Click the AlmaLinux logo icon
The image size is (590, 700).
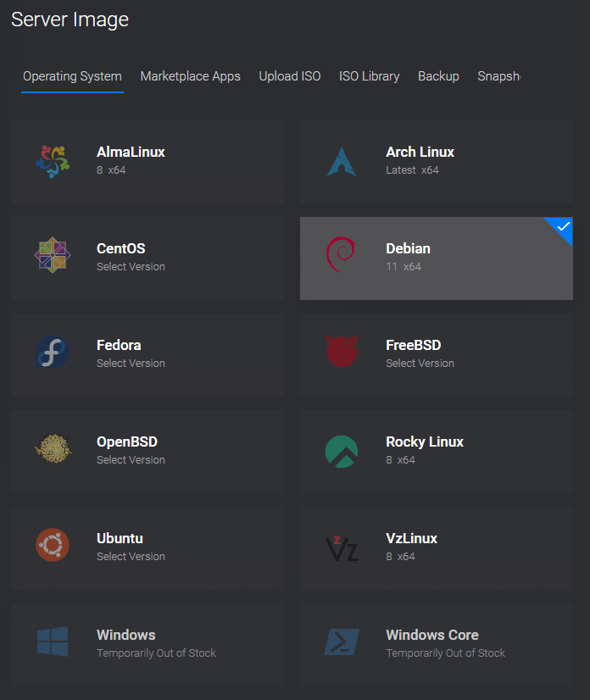pos(52,161)
